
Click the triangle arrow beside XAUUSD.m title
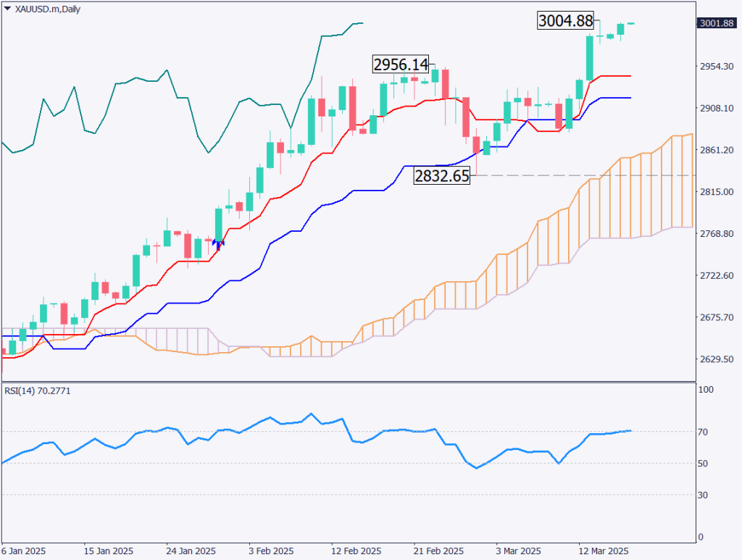click(7, 9)
